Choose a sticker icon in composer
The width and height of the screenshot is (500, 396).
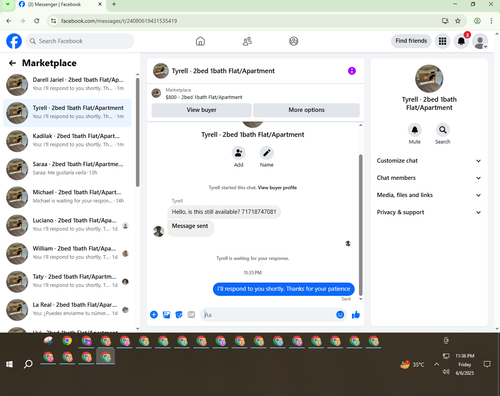pos(179,315)
